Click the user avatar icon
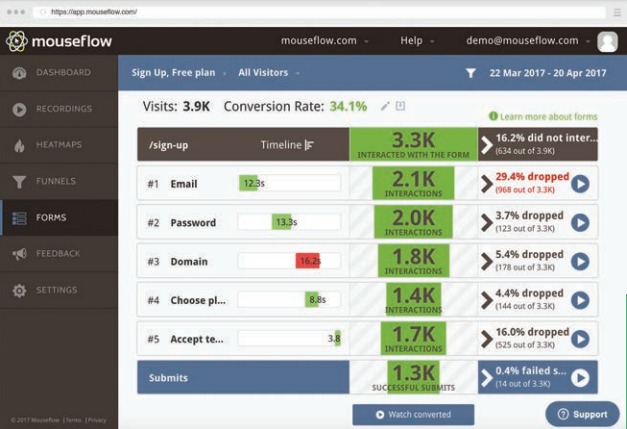627x429 pixels. [607, 41]
